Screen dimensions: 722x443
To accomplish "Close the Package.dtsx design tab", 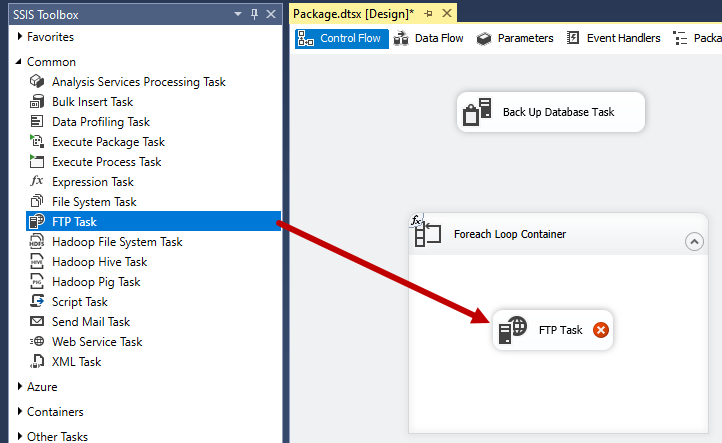I will (x=446, y=14).
